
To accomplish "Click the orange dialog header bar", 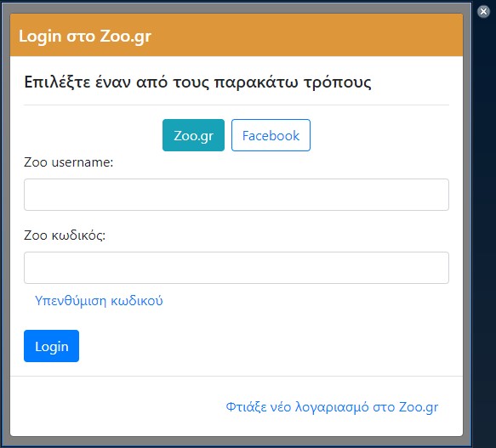I will point(237,35).
